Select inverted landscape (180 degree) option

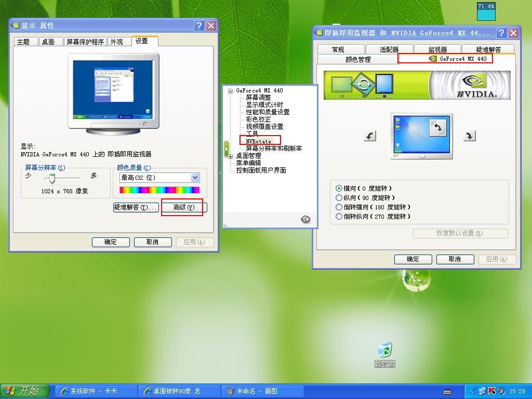pos(373,207)
